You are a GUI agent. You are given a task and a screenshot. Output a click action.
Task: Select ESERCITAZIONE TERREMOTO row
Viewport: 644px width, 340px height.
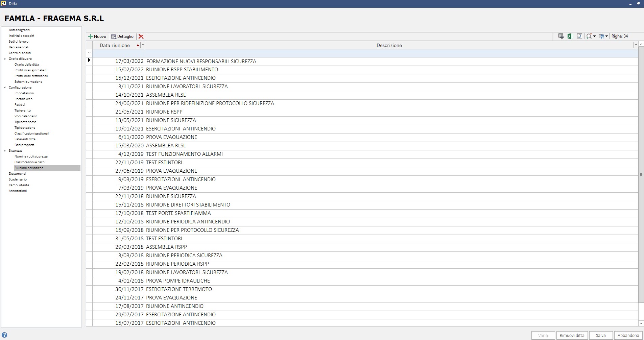point(362,289)
